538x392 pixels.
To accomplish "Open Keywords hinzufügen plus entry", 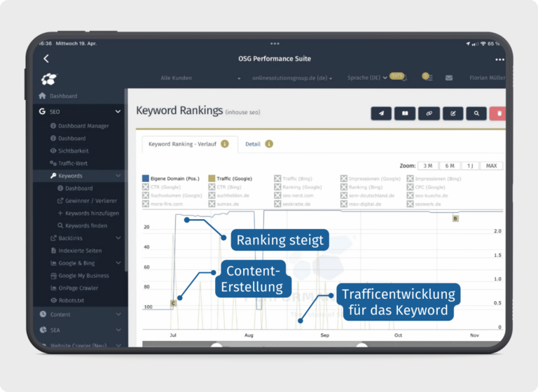I will point(88,213).
